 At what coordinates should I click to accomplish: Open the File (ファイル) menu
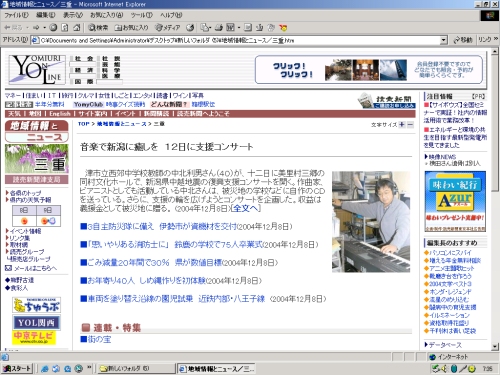coord(16,15)
